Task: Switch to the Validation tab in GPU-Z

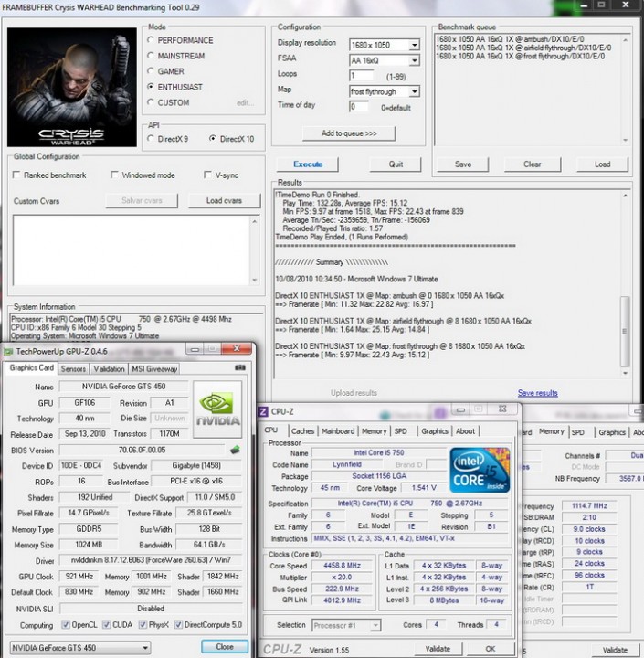Action: click(109, 369)
